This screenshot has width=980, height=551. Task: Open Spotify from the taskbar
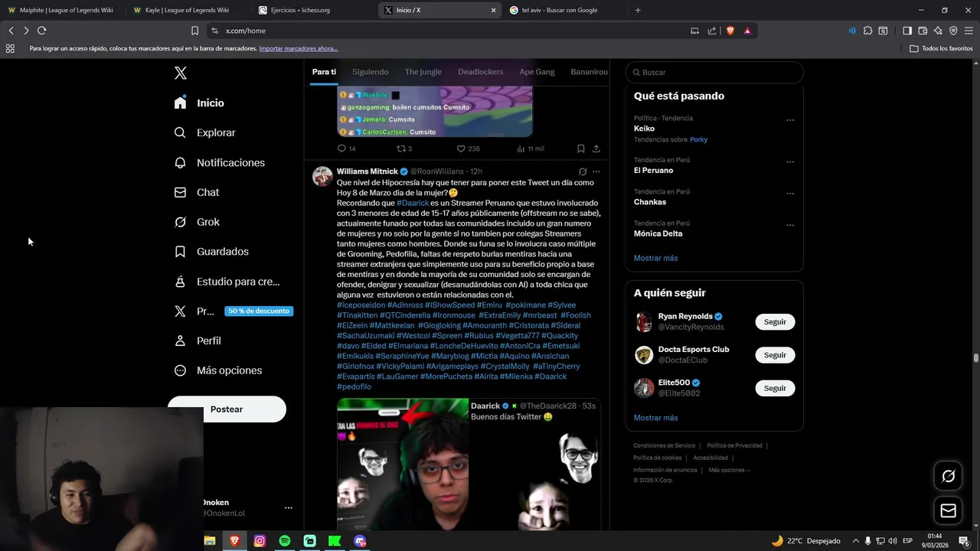[x=285, y=541]
